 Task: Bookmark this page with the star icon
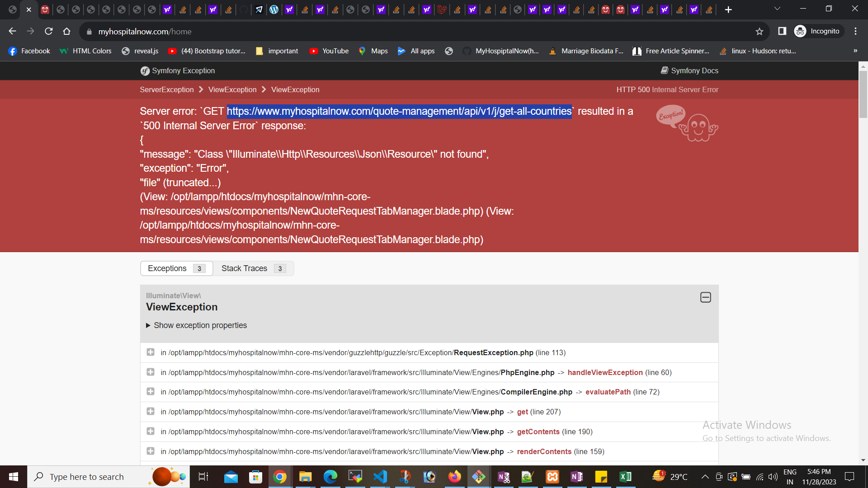tap(759, 31)
